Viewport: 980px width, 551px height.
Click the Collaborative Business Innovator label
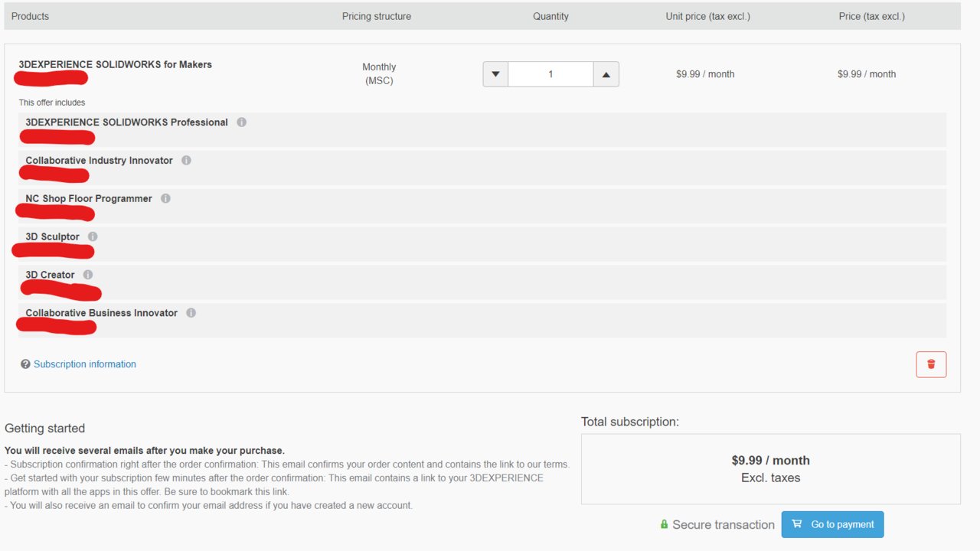(101, 313)
